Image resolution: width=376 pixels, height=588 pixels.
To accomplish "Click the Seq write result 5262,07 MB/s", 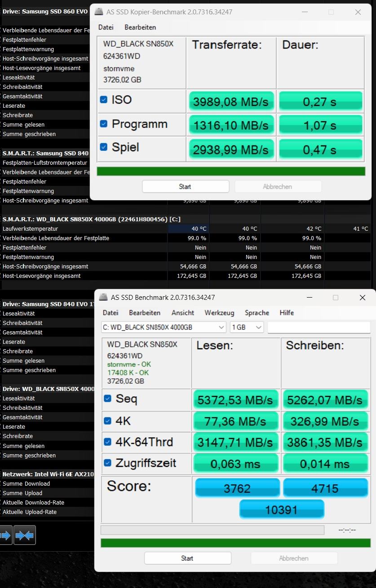I will point(325,399).
